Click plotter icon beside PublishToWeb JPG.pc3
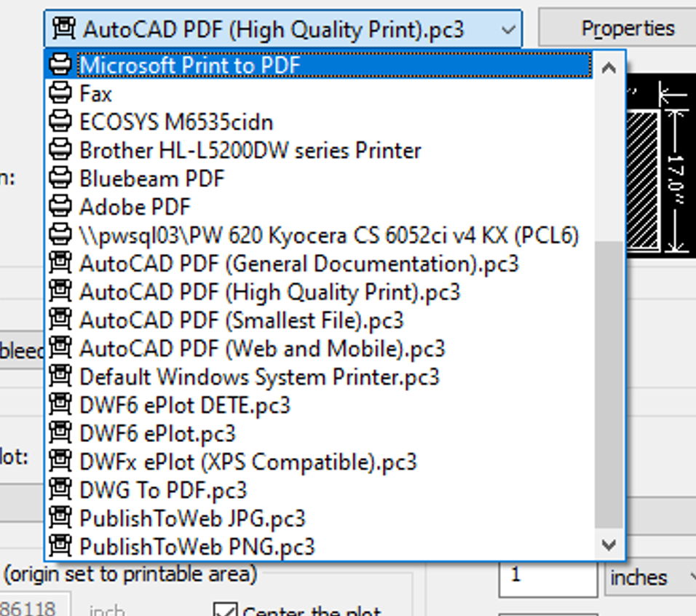This screenshot has width=696, height=616. click(x=60, y=518)
